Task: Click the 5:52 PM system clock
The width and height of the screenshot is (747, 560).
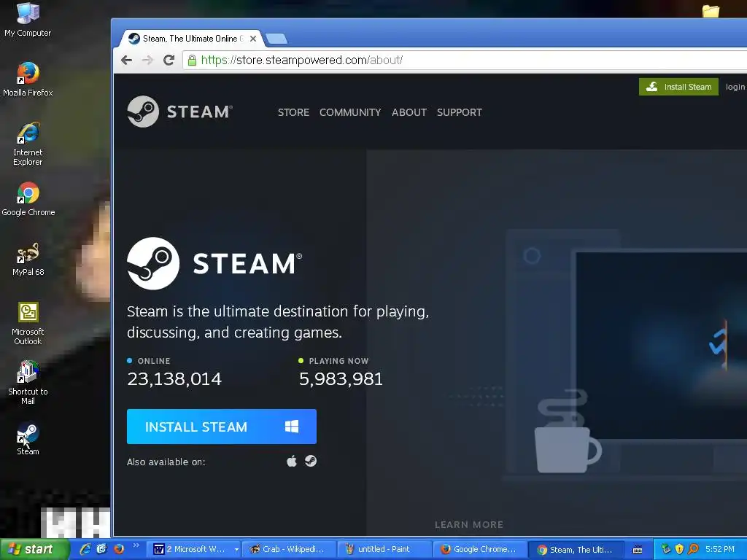Action: [720, 549]
